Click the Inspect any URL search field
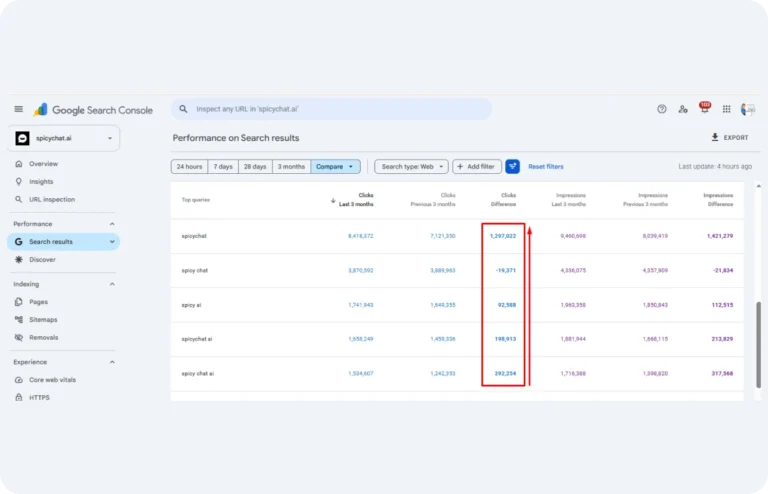The height and width of the screenshot is (494, 768). tap(331, 109)
